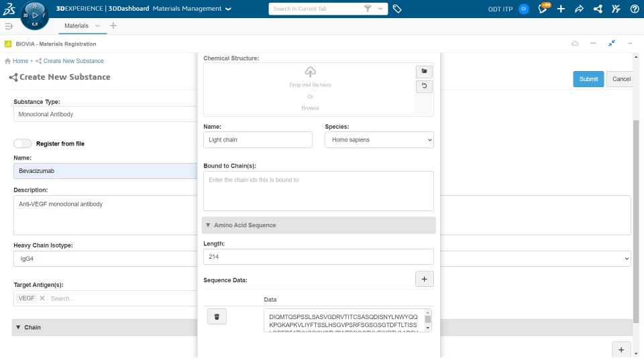The height and width of the screenshot is (362, 644).
Task: Click the Browse link for mol file
Action: (x=310, y=108)
